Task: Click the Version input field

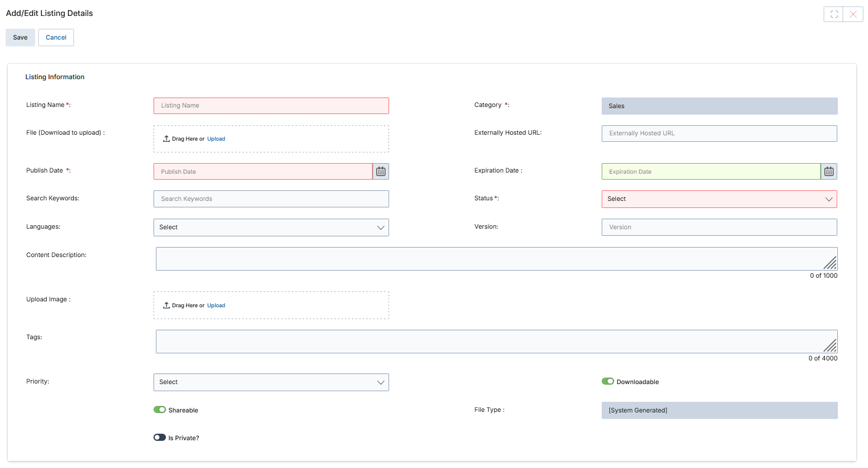Action: pyautogui.click(x=719, y=227)
